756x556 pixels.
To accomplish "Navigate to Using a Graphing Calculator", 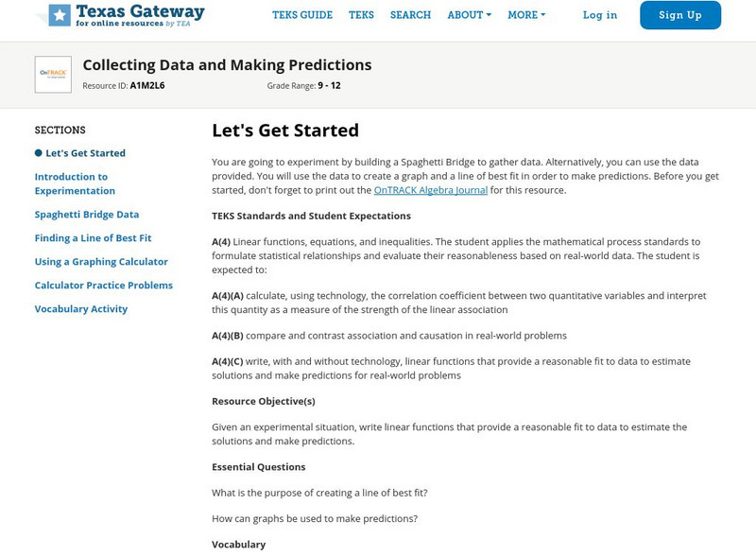I will pyautogui.click(x=101, y=262).
